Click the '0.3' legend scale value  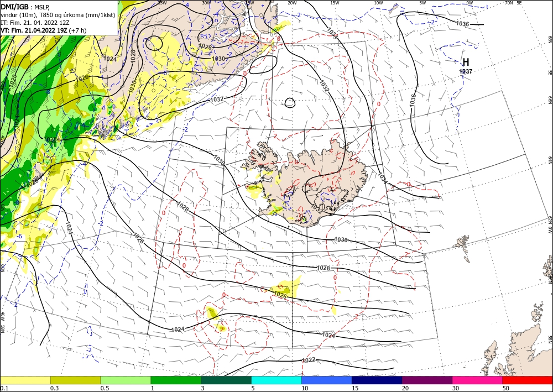click(x=54, y=388)
